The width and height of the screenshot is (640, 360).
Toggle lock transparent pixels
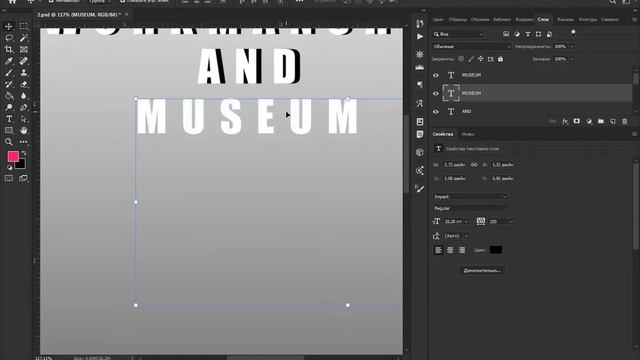pos(461,59)
